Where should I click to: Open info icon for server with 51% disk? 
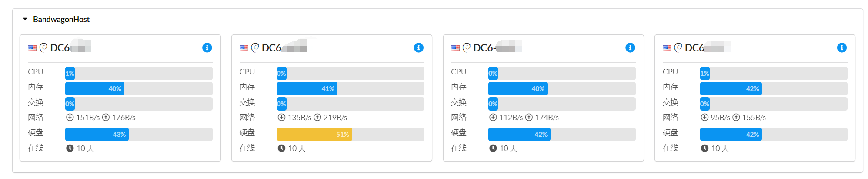tap(418, 47)
